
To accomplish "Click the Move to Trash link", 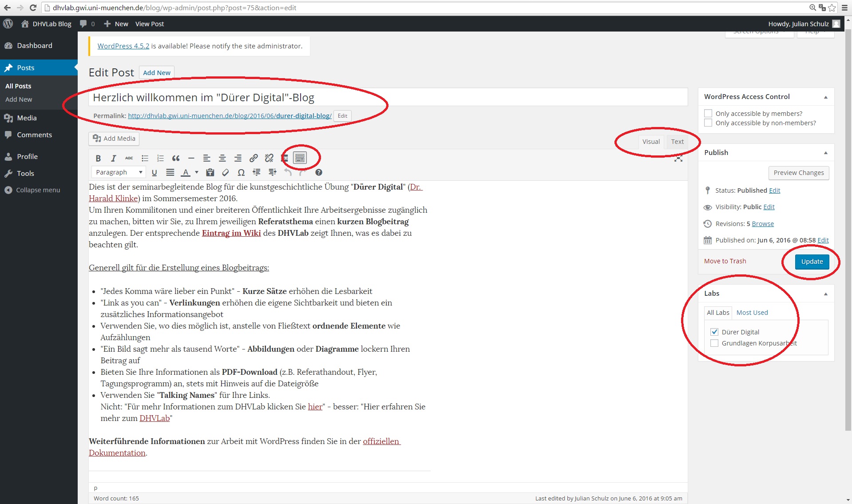I will 725,261.
